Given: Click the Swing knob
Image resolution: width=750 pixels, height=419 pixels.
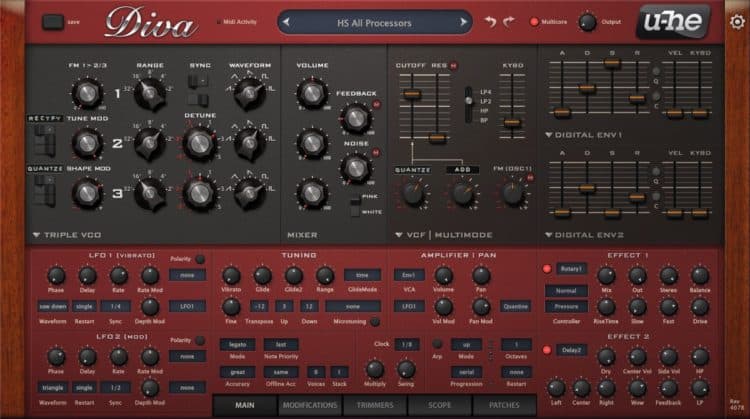Looking at the screenshot, I should [406, 369].
